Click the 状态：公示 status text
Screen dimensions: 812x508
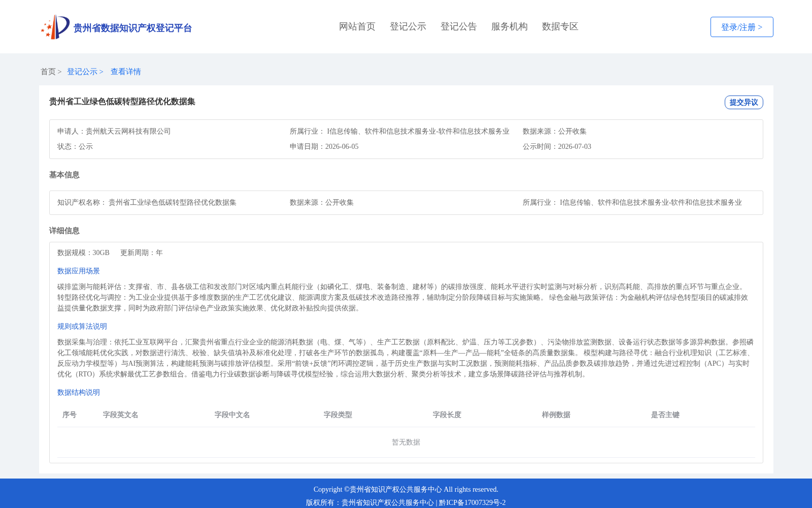(75, 146)
